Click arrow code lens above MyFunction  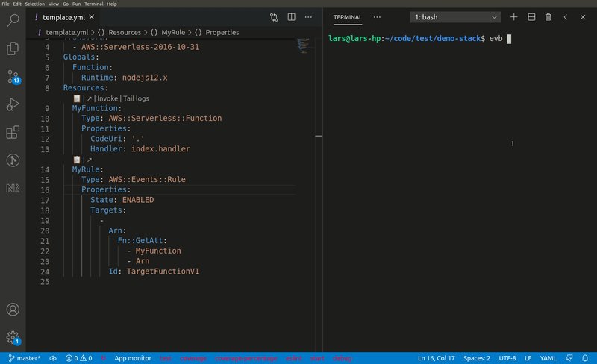[89, 98]
